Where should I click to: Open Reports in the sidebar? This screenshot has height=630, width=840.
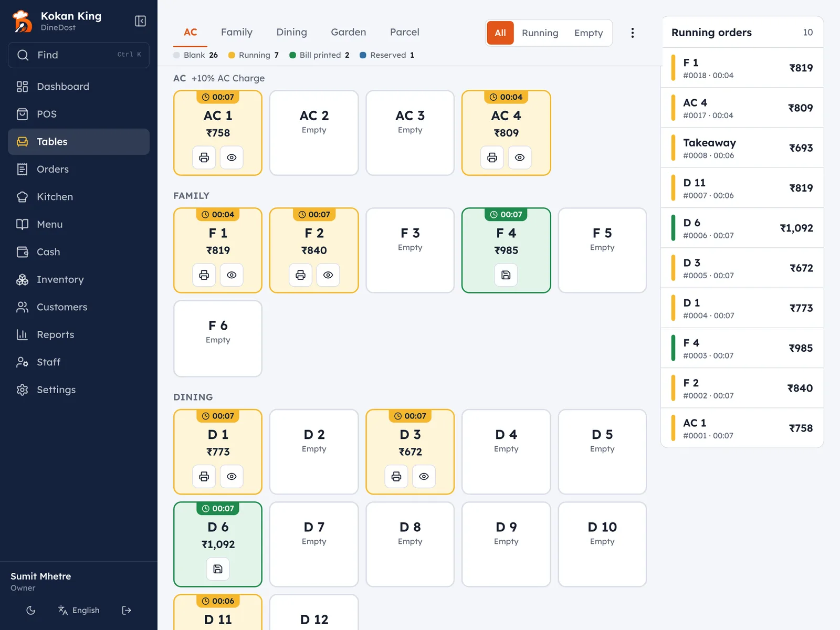[x=79, y=334]
